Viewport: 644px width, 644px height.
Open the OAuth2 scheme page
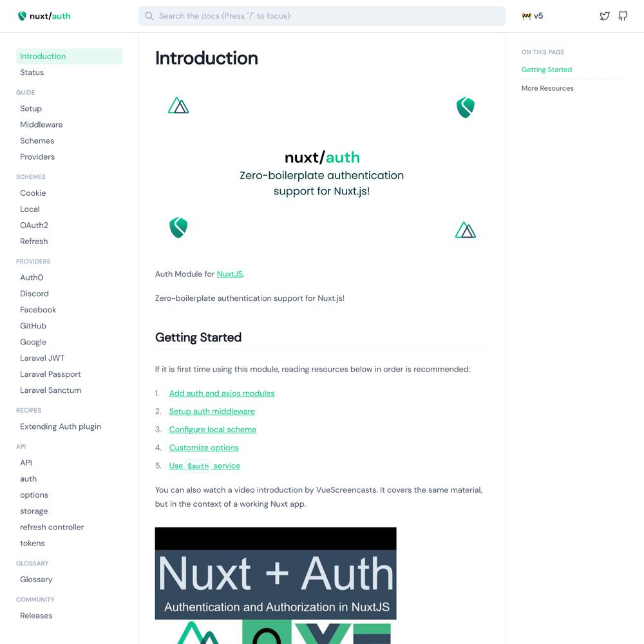tap(34, 225)
